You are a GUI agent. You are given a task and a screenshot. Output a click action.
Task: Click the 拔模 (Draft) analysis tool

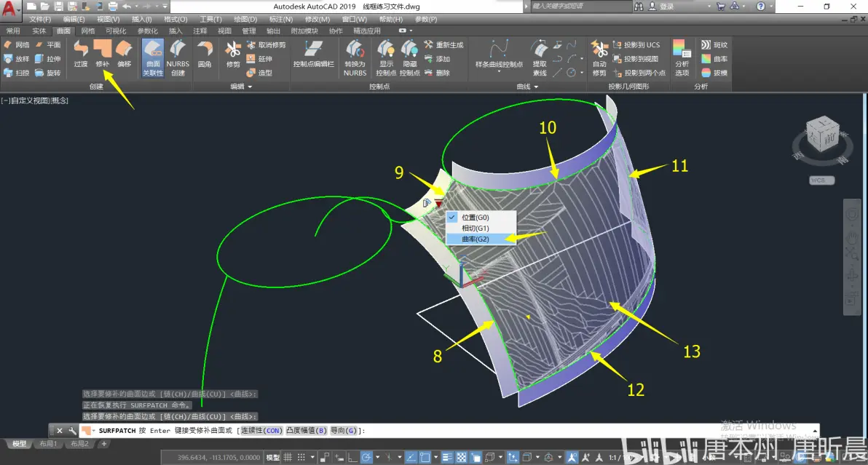click(x=714, y=73)
